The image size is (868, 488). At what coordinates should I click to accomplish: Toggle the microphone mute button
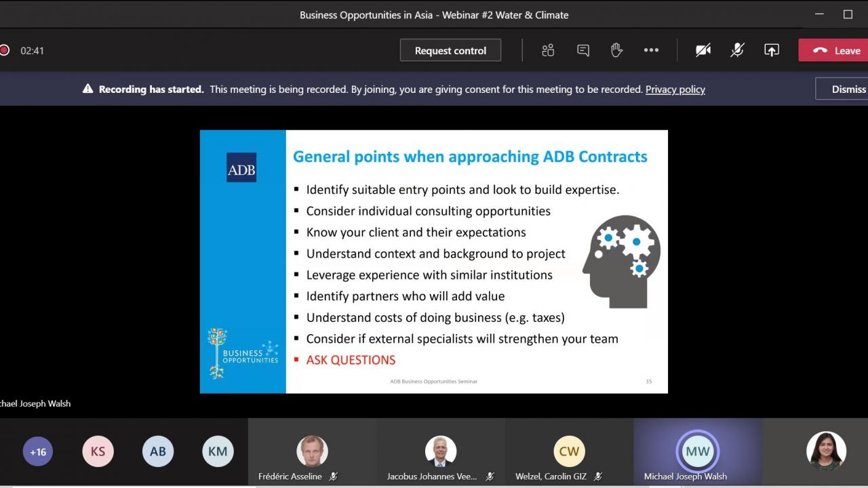click(x=737, y=50)
